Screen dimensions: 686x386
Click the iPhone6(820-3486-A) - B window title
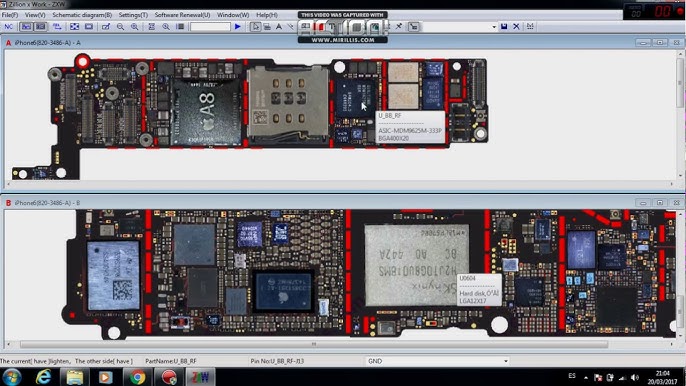[47, 203]
